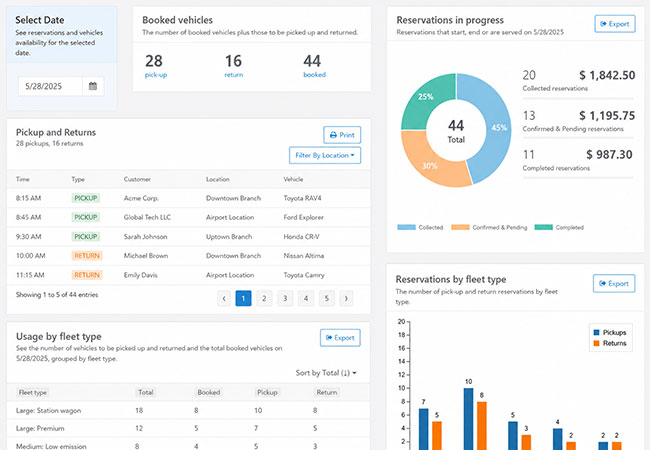Toggle the Confirmed & Pending legend swatch
Screen dimensions: 650x450
[460, 227]
